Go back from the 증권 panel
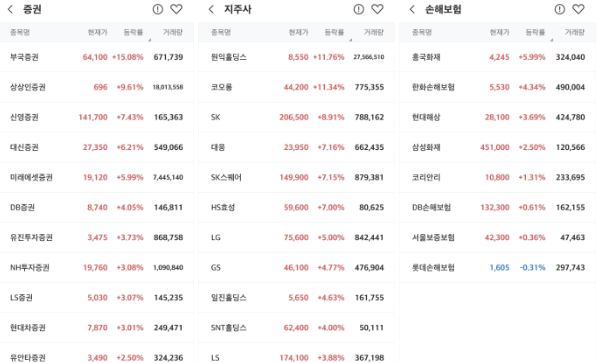599x363 pixels. click(10, 9)
